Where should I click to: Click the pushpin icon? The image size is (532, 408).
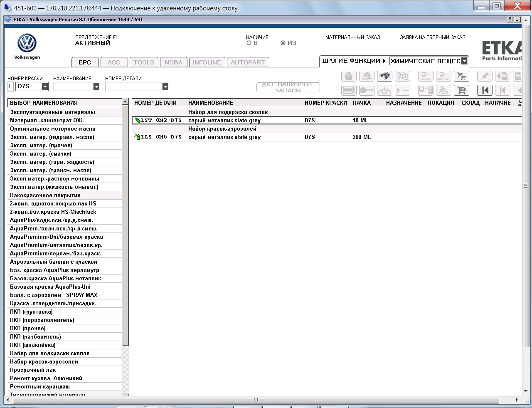485,76
